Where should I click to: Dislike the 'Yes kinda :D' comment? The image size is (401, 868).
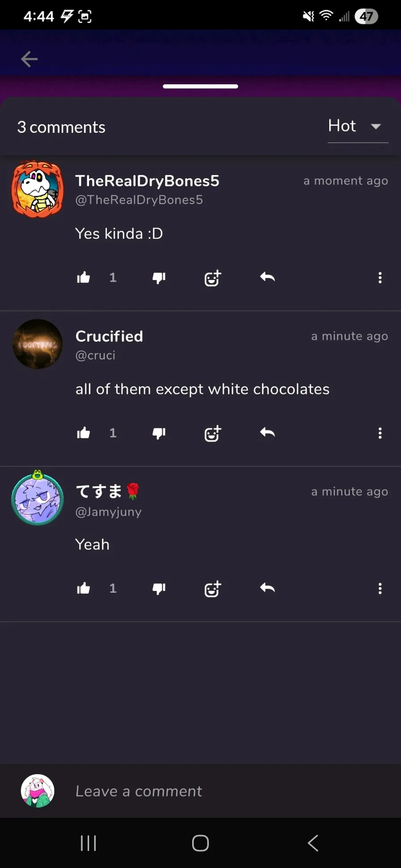coord(159,278)
